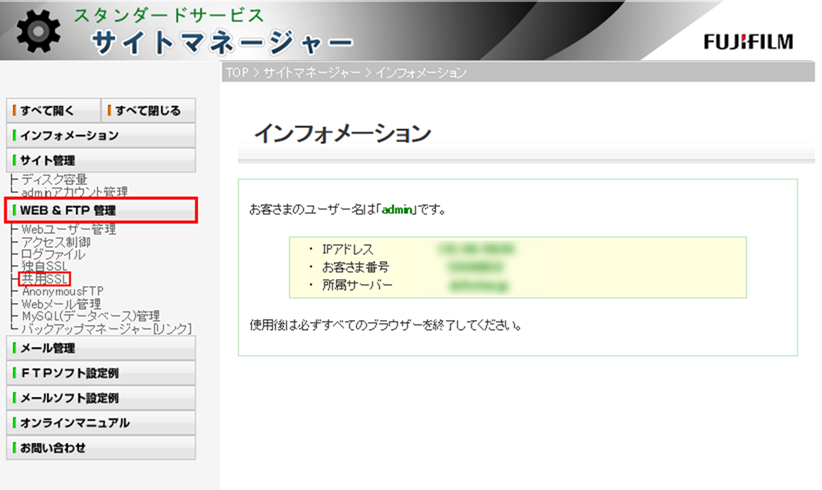
Task: Open Webメール管理 page
Action: tap(61, 303)
